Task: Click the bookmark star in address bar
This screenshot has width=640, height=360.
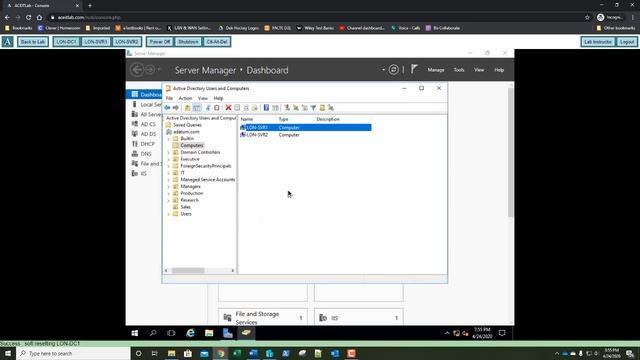Action: [587, 17]
